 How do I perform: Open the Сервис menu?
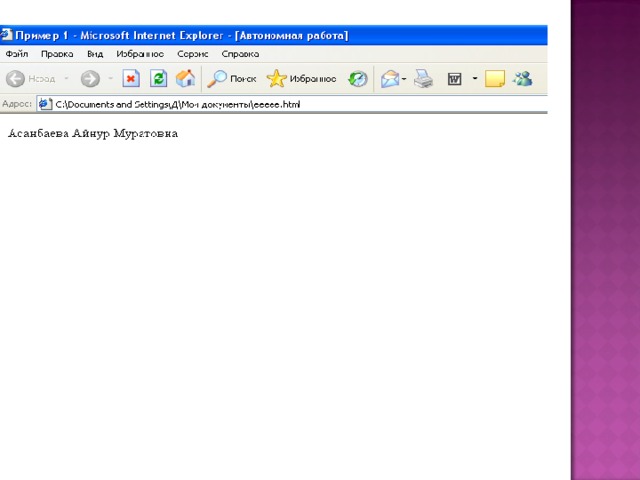point(193,54)
